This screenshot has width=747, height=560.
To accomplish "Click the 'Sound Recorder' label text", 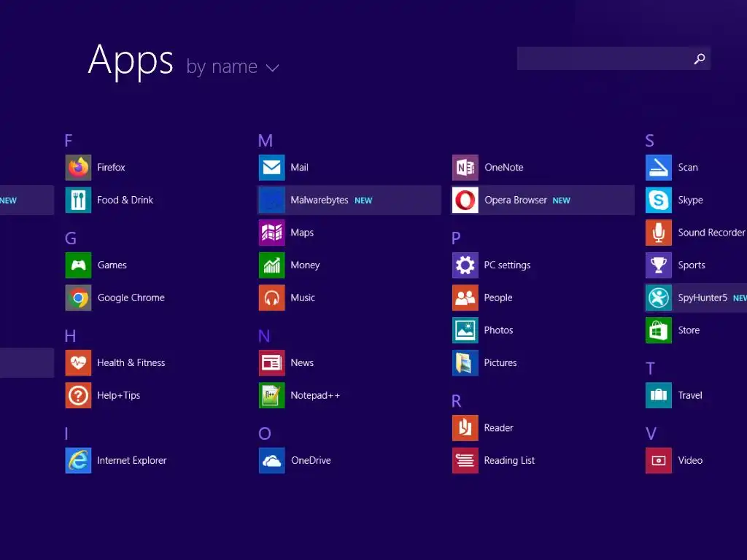I will [711, 233].
